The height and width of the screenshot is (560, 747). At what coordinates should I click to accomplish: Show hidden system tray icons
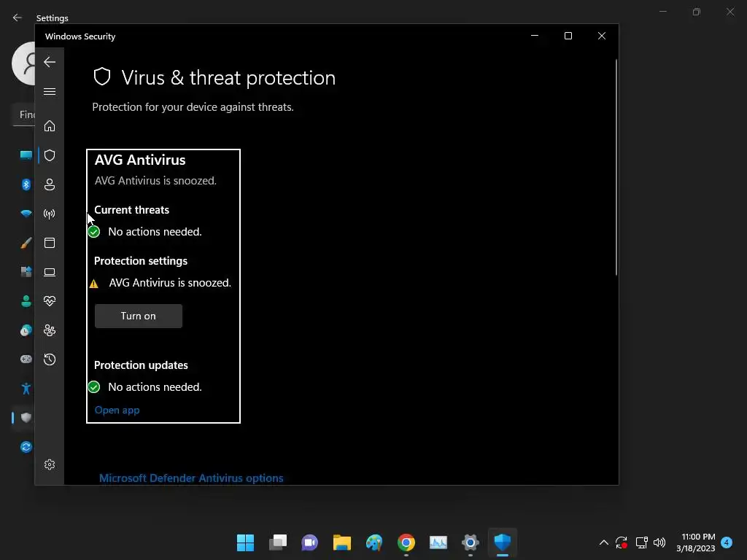603,542
